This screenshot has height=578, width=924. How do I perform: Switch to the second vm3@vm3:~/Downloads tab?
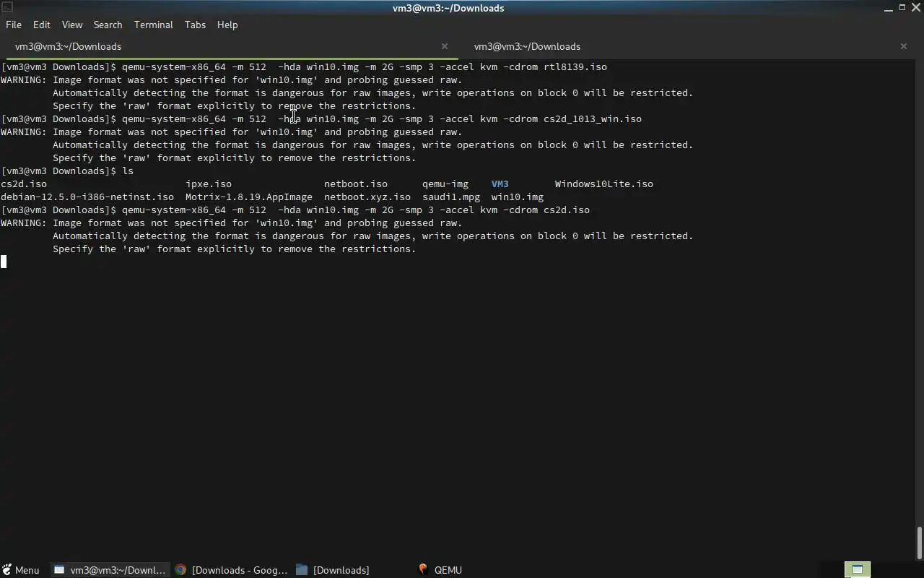(527, 46)
